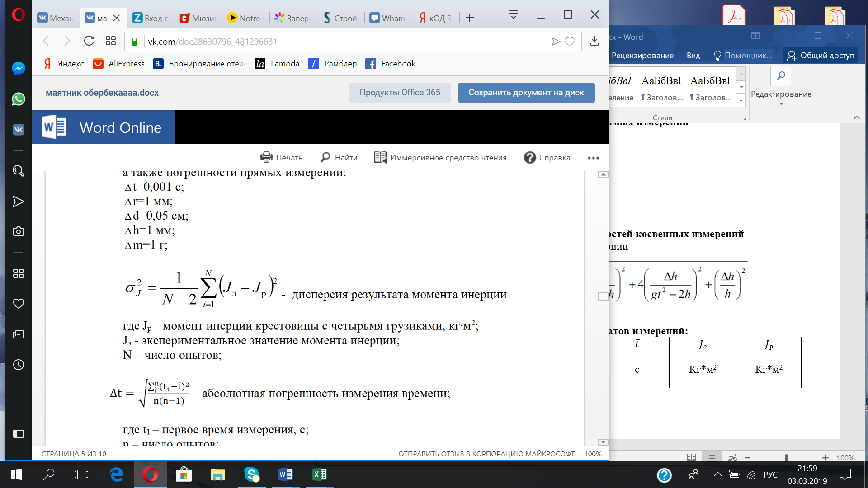This screenshot has width=868, height=488.
Task: Click маятник обербекаааа.docx file name
Action: tap(102, 93)
